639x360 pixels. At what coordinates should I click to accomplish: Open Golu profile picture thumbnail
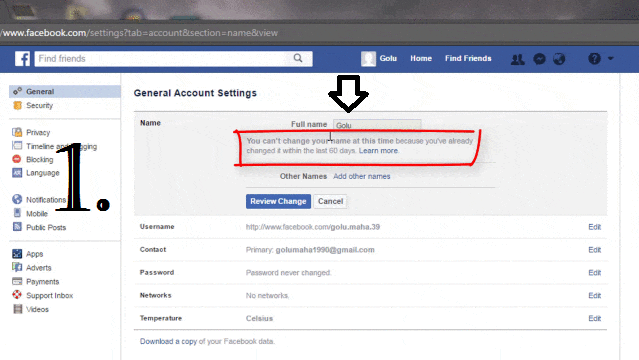coord(368,59)
